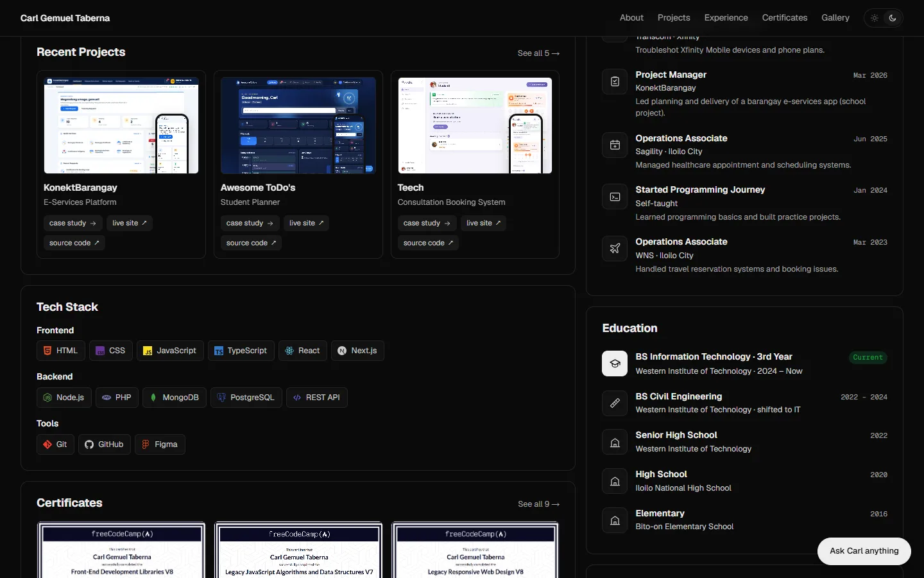Image resolution: width=924 pixels, height=578 pixels.
Task: Click the WNS Operations Associate plane icon
Action: pyautogui.click(x=615, y=249)
